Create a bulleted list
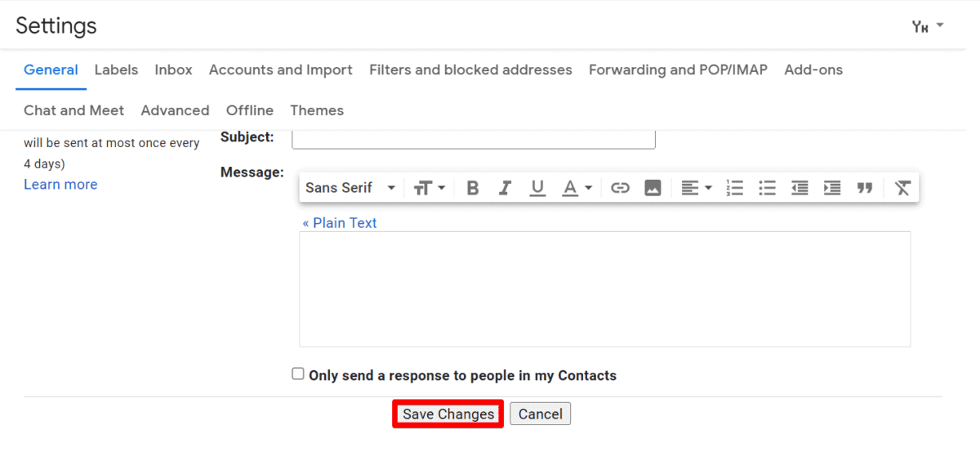This screenshot has width=980, height=461. (x=767, y=188)
